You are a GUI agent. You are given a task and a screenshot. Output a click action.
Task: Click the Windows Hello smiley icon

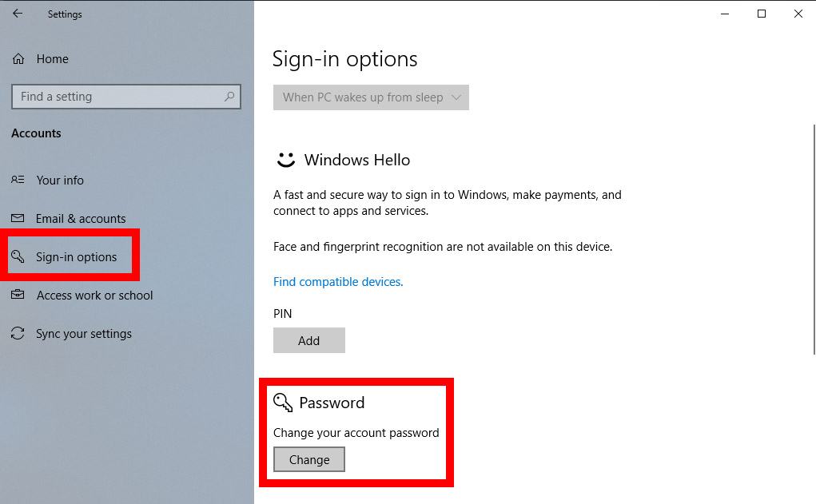[x=285, y=160]
